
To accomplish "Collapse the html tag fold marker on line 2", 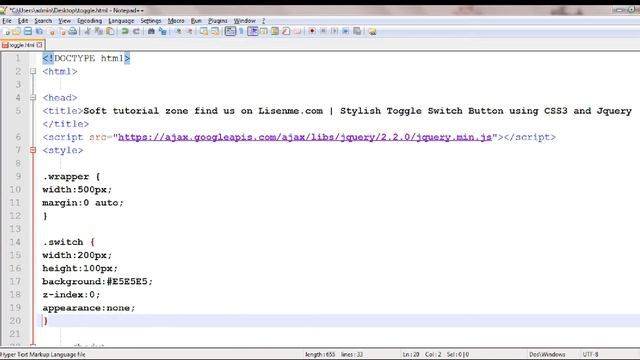I will coord(33,71).
